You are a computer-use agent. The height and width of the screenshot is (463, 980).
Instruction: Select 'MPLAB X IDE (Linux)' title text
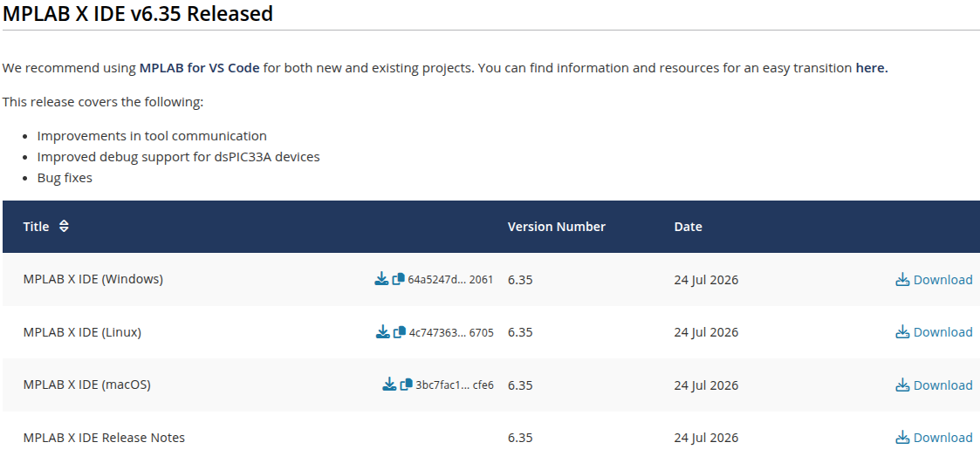pyautogui.click(x=82, y=332)
